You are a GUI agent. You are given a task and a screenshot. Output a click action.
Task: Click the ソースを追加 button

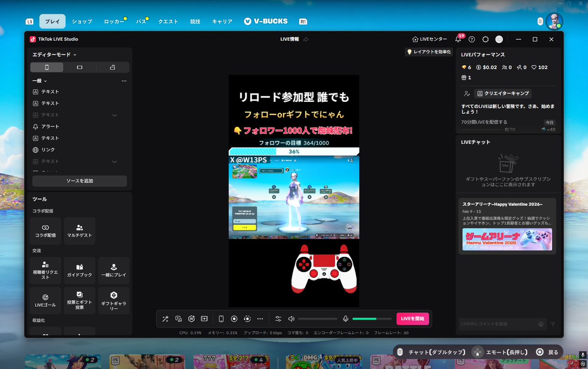point(79,181)
